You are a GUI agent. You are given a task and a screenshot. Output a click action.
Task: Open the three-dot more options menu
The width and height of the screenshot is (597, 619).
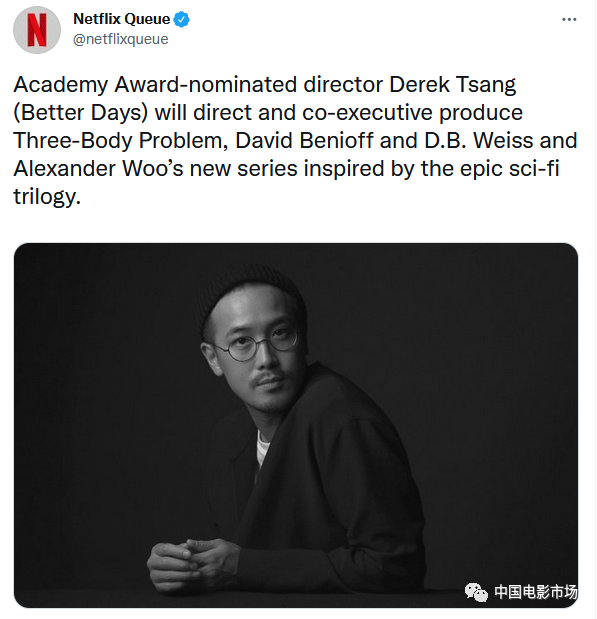(569, 19)
